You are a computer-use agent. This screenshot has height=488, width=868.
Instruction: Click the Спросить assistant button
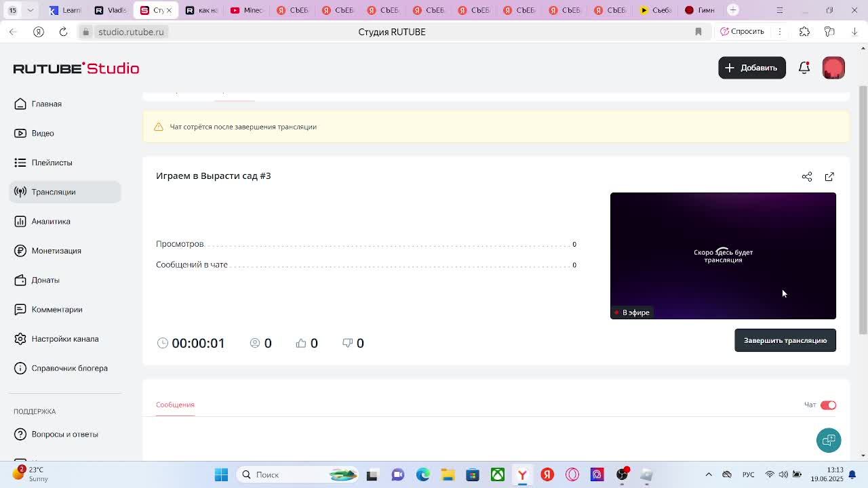[x=742, y=31]
